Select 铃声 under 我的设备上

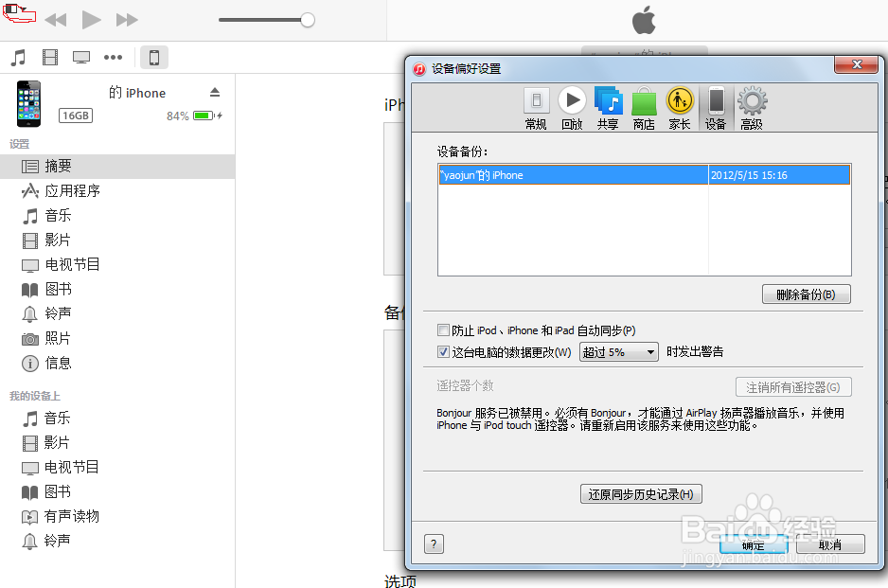point(117,541)
